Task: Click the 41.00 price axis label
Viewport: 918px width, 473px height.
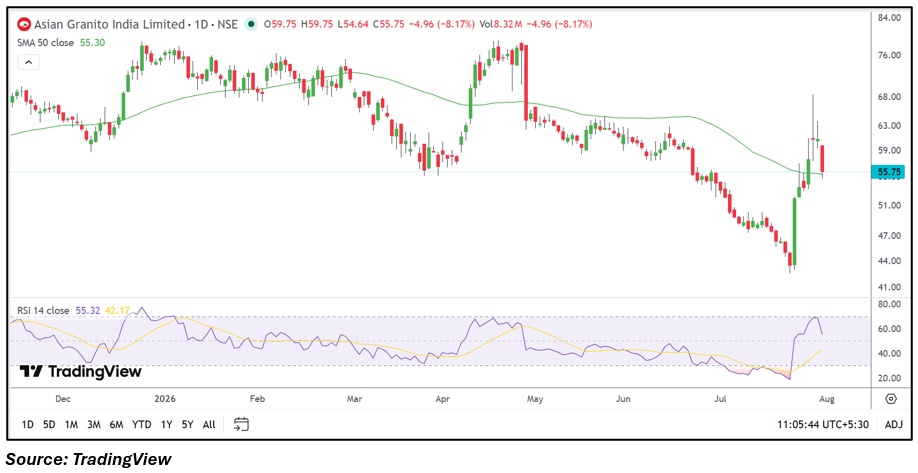Action: click(x=888, y=287)
